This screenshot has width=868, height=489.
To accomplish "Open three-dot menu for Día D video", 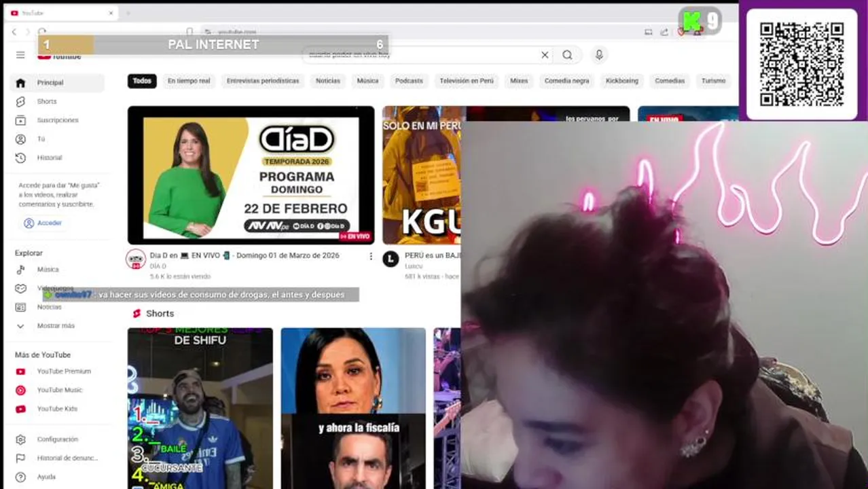I will 371,256.
